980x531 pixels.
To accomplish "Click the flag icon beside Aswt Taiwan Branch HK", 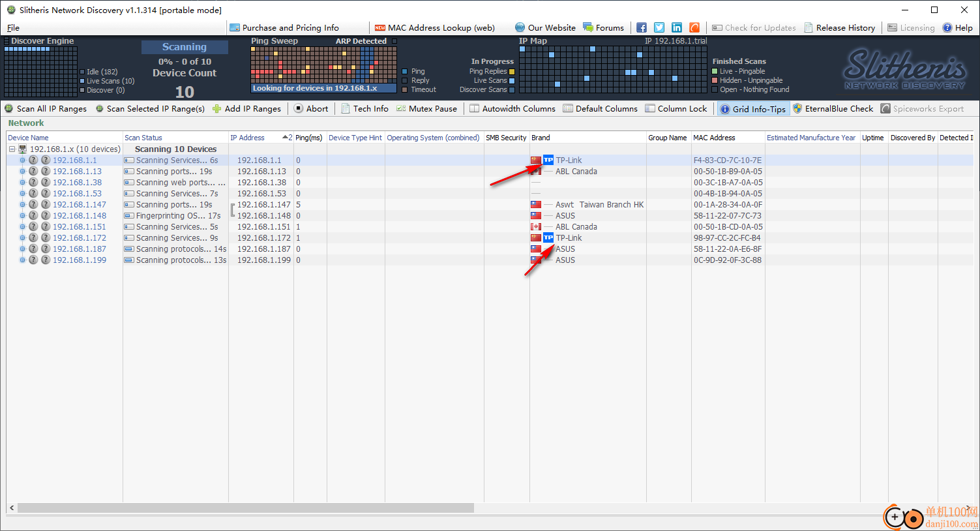I will coord(536,205).
